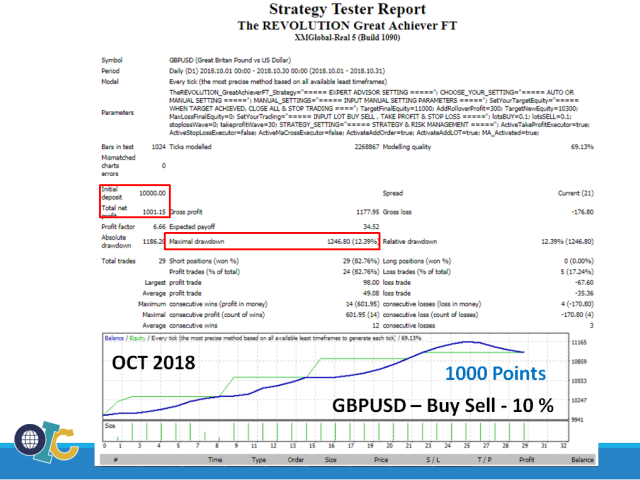
Task: Click the consecutive profit value '601.95 (14)'
Action: [x=362, y=315]
